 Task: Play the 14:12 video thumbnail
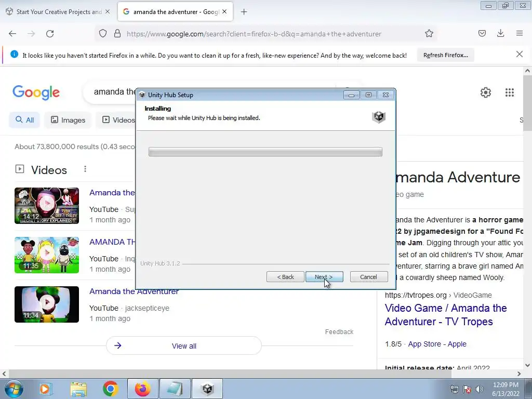[47, 206]
